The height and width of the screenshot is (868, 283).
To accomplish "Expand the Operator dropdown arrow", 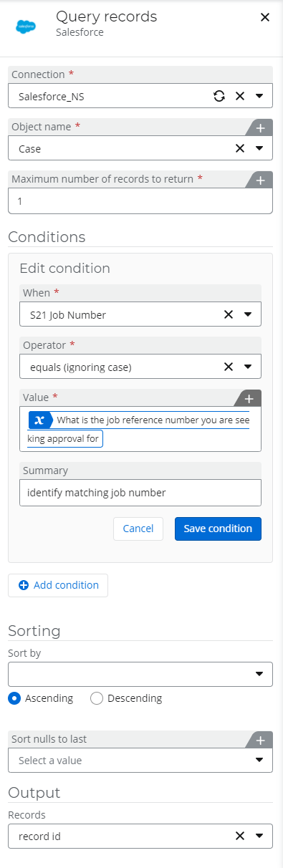I will [x=248, y=367].
